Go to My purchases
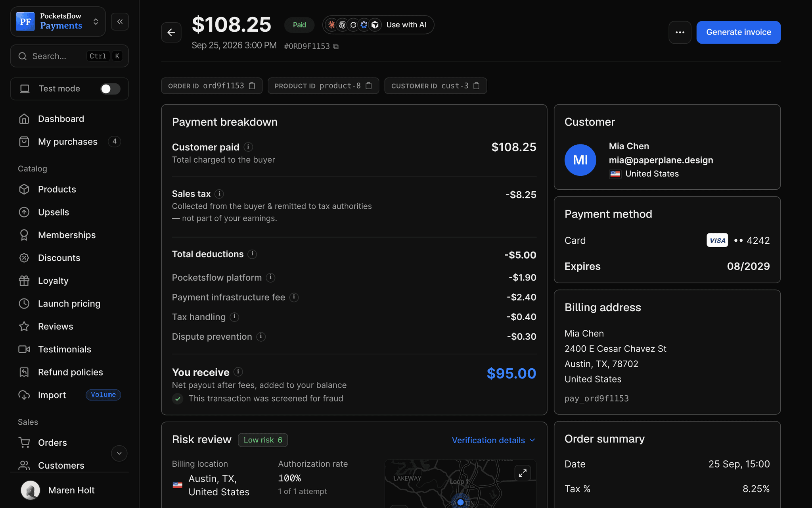Screen dimensions: 812x508 (69, 142)
